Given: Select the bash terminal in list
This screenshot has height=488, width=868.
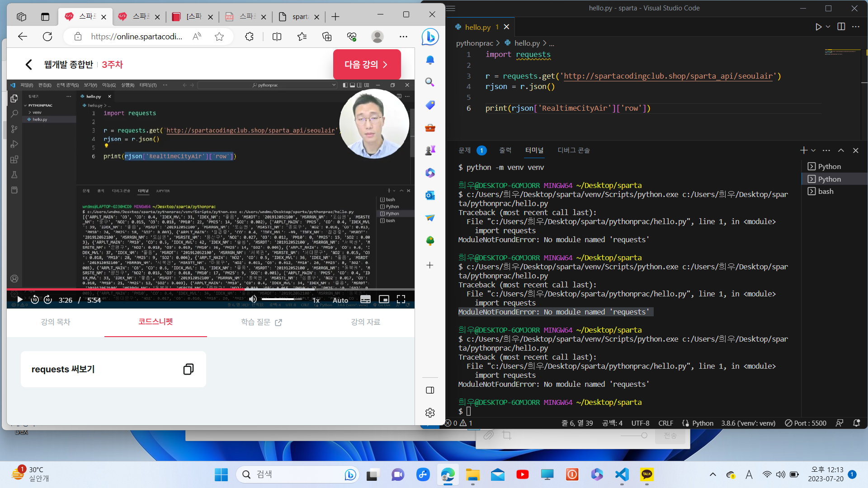Looking at the screenshot, I should tap(835, 192).
